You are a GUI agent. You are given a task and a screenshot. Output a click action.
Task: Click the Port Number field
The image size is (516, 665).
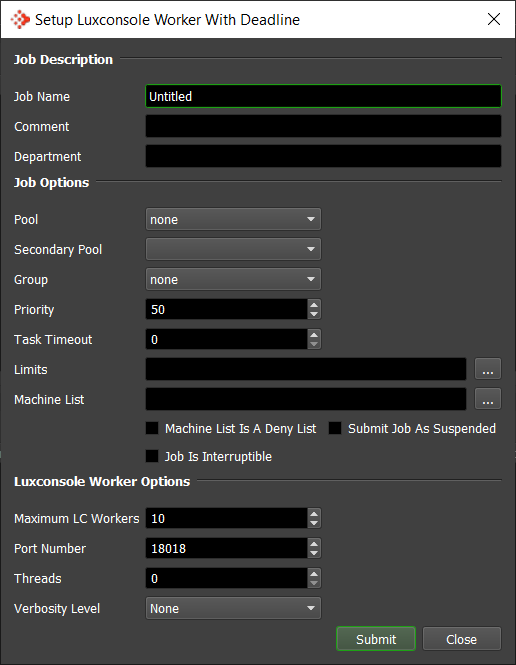pos(226,548)
